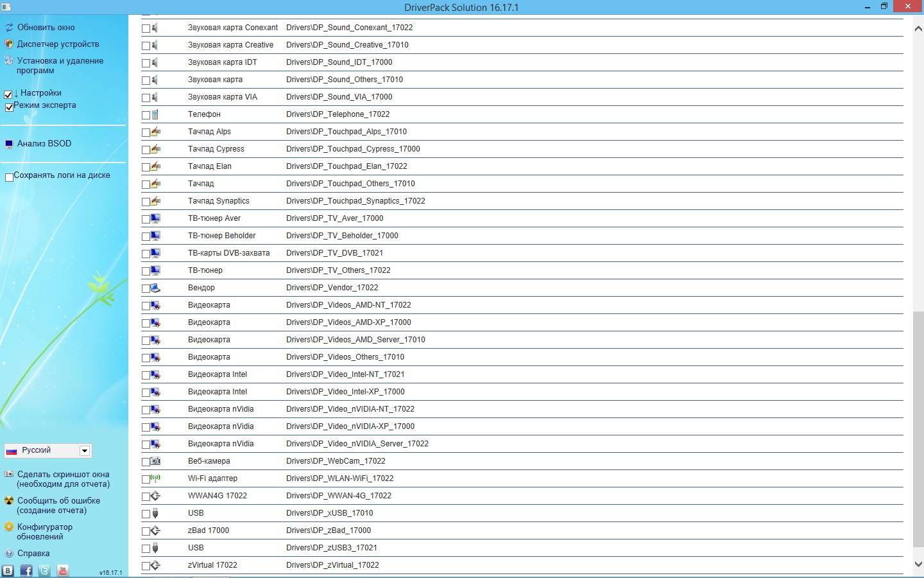
Task: Click the Drivers\DP_TV_Others_17022 path
Action: [x=338, y=270]
